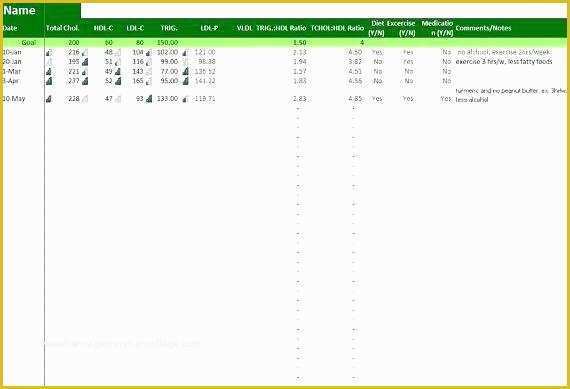Select the TRIG.:HDL Ratio header

coord(281,28)
